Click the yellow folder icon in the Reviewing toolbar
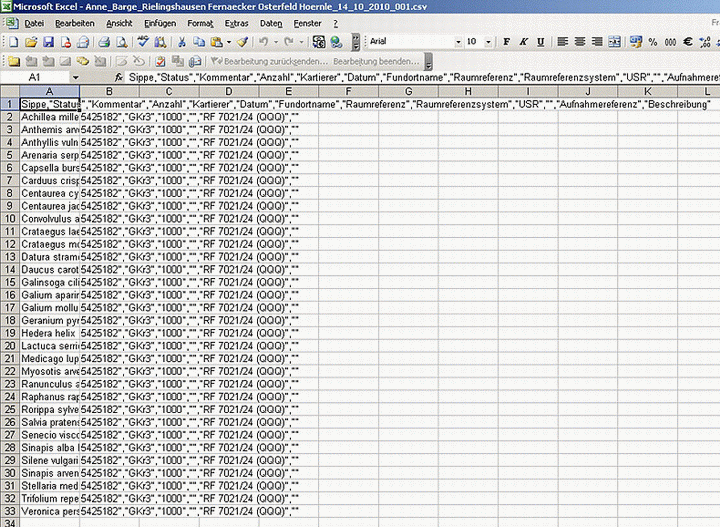 pyautogui.click(x=13, y=61)
